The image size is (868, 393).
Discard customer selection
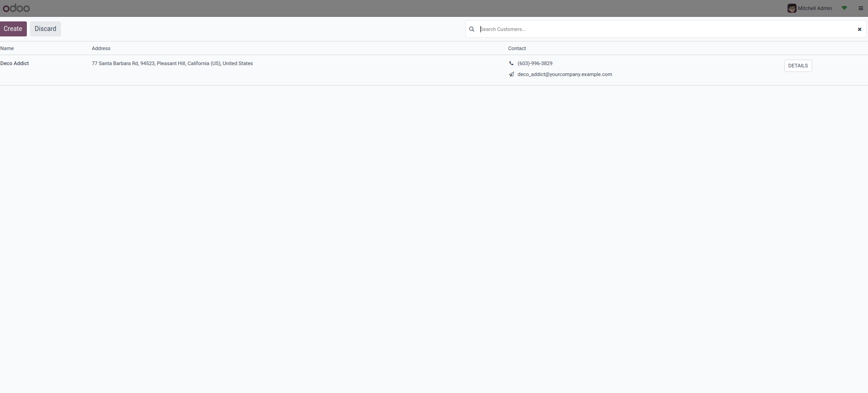45,29
